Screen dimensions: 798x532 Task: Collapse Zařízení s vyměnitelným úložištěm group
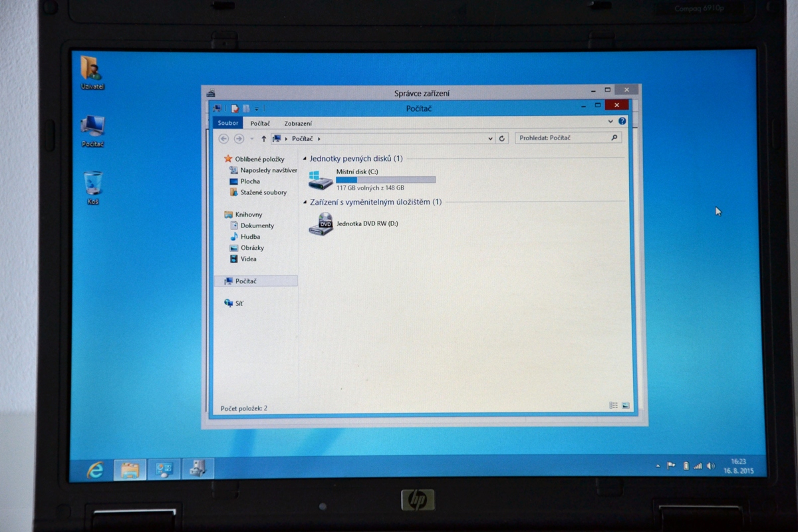tap(305, 202)
